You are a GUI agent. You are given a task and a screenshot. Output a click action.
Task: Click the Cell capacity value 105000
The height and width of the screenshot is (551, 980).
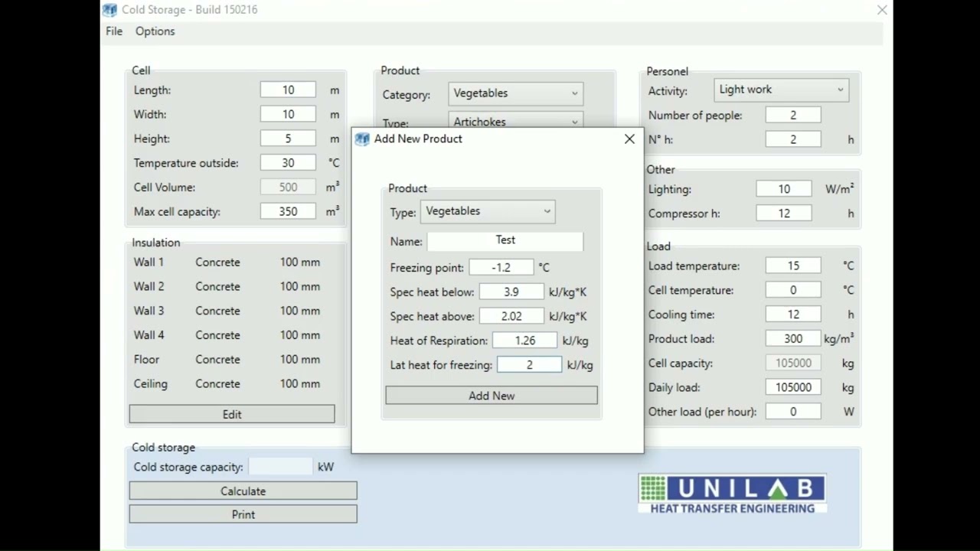[793, 364]
